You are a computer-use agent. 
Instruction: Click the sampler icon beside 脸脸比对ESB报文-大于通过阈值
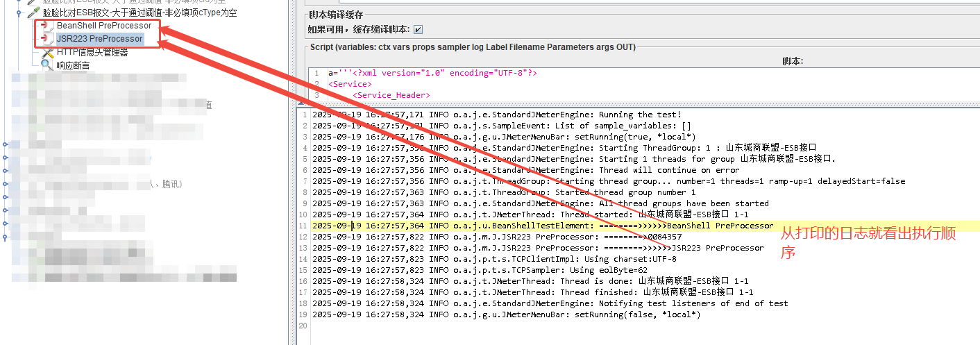(x=33, y=12)
